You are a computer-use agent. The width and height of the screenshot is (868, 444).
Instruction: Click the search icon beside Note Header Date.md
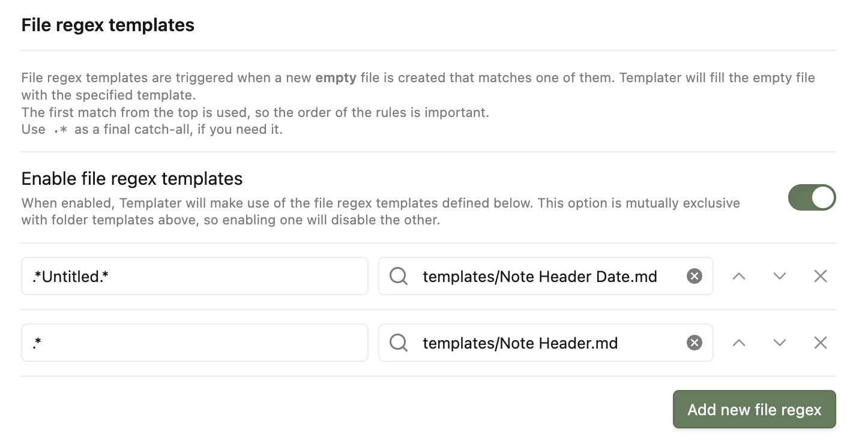(399, 276)
